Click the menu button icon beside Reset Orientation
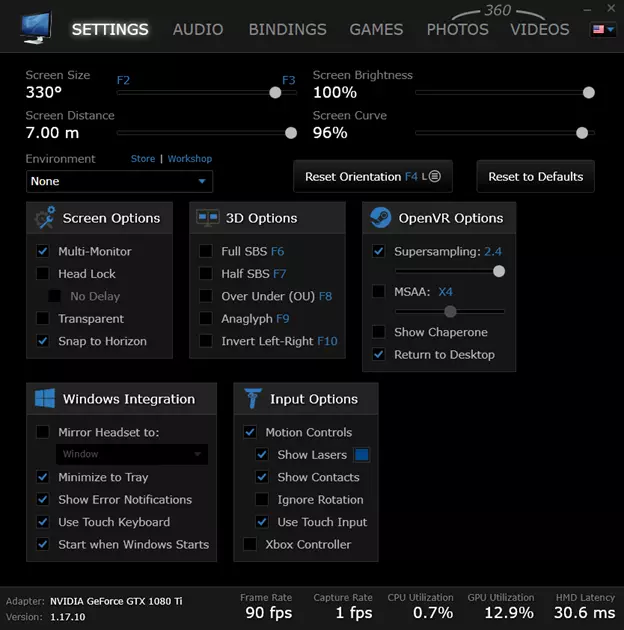The height and width of the screenshot is (630, 624). pyautogui.click(x=435, y=176)
